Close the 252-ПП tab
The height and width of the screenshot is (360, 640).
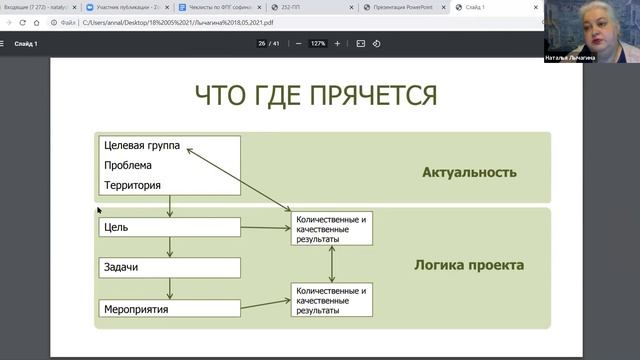(351, 7)
